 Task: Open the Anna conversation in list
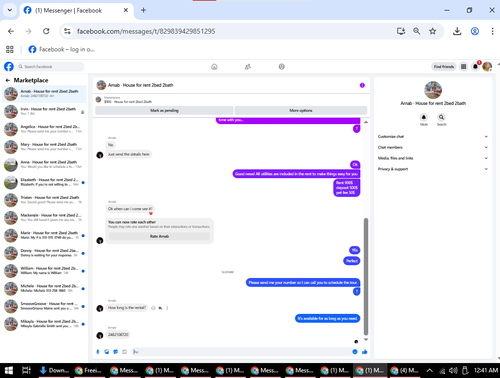44,164
